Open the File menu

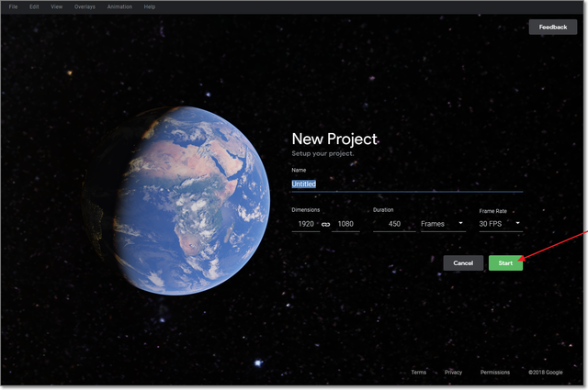(x=14, y=6)
